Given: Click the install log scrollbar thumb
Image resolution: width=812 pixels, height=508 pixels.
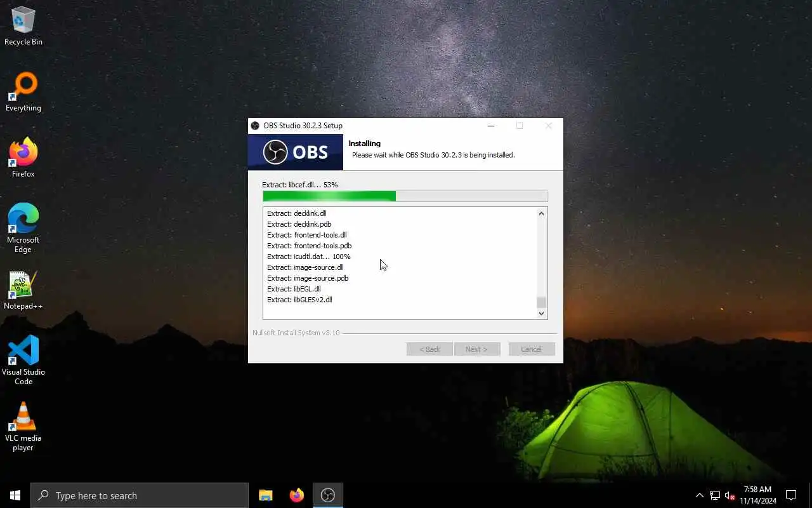Looking at the screenshot, I should pyautogui.click(x=541, y=302).
